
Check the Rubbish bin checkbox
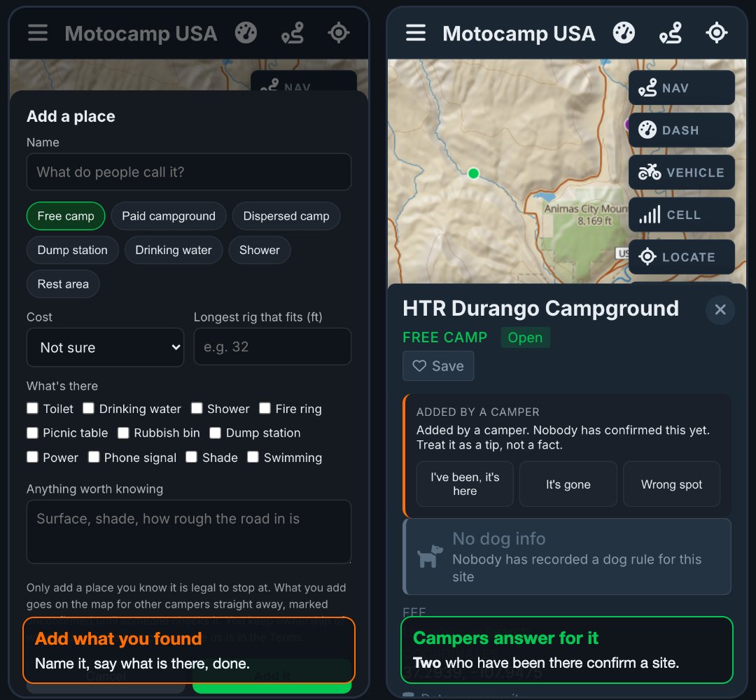coord(123,433)
